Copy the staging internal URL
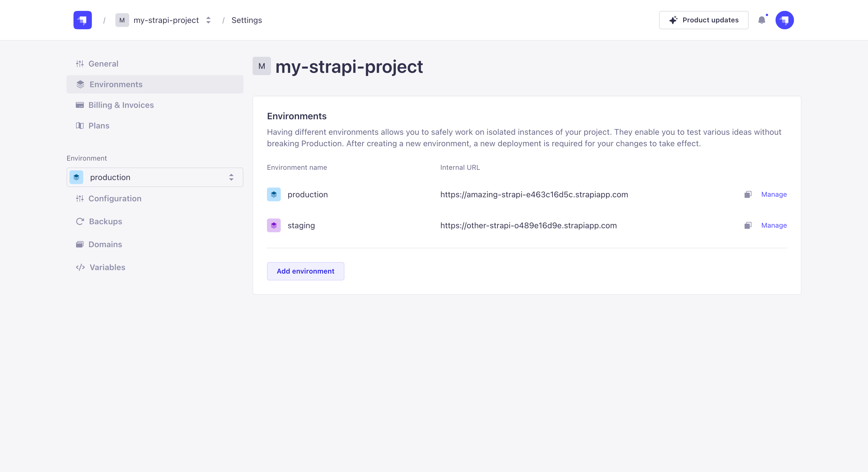The image size is (868, 472). coord(748,226)
